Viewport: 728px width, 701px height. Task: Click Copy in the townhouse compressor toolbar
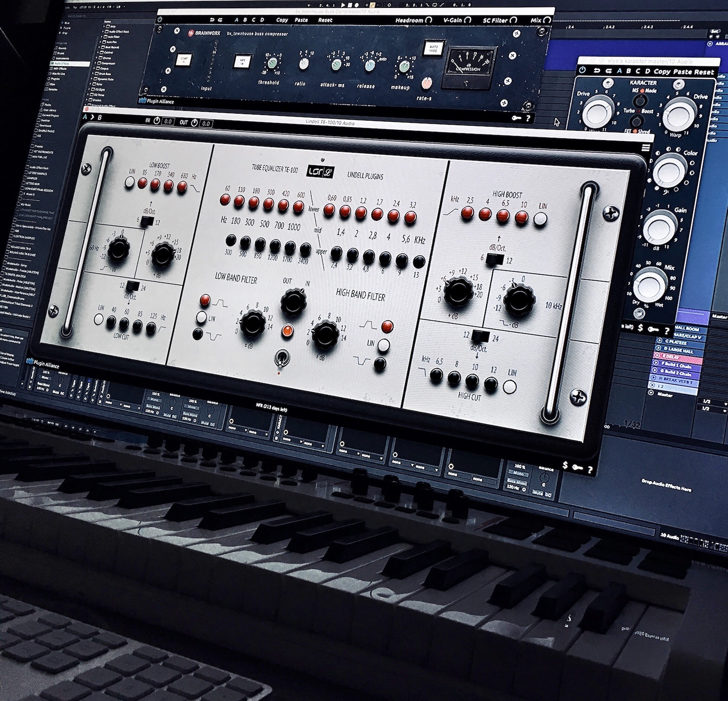282,20
